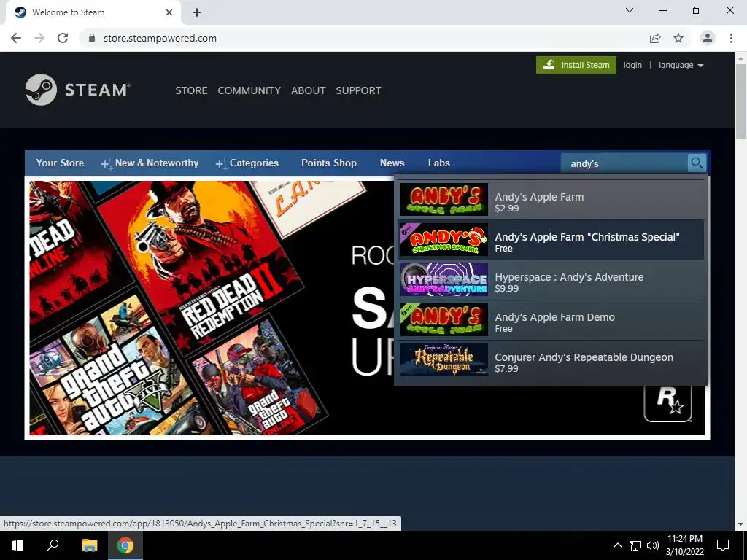Show hidden tray icons chevron
Viewport: 747px width, 560px height.
pyautogui.click(x=617, y=545)
